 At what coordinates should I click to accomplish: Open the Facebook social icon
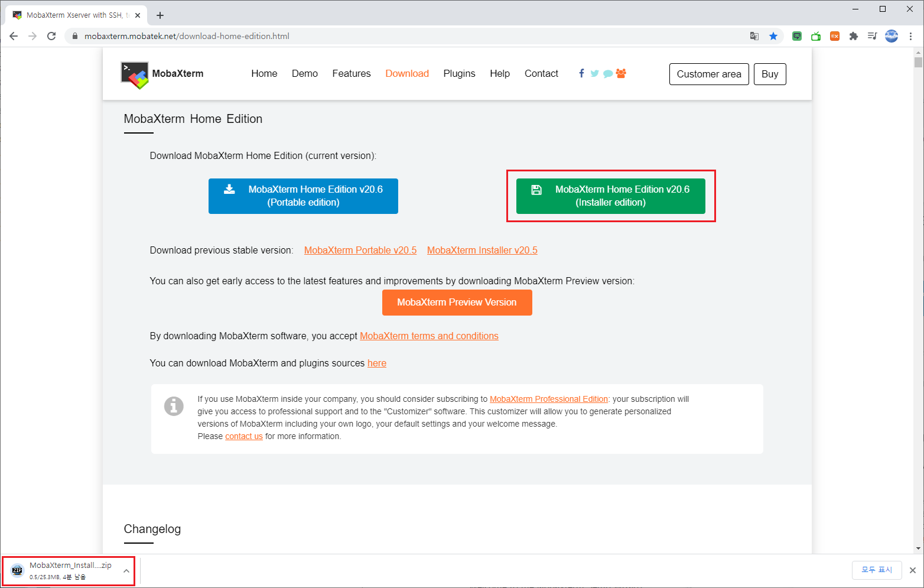(x=581, y=73)
